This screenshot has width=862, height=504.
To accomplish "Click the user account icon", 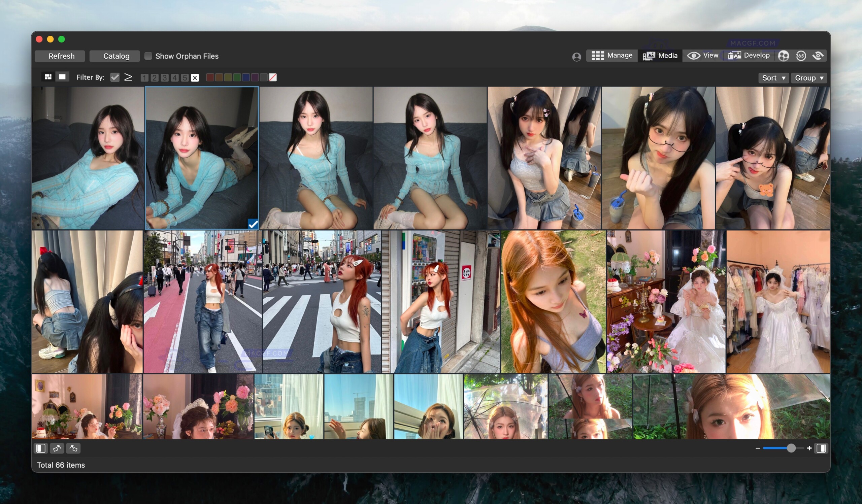I will (577, 57).
